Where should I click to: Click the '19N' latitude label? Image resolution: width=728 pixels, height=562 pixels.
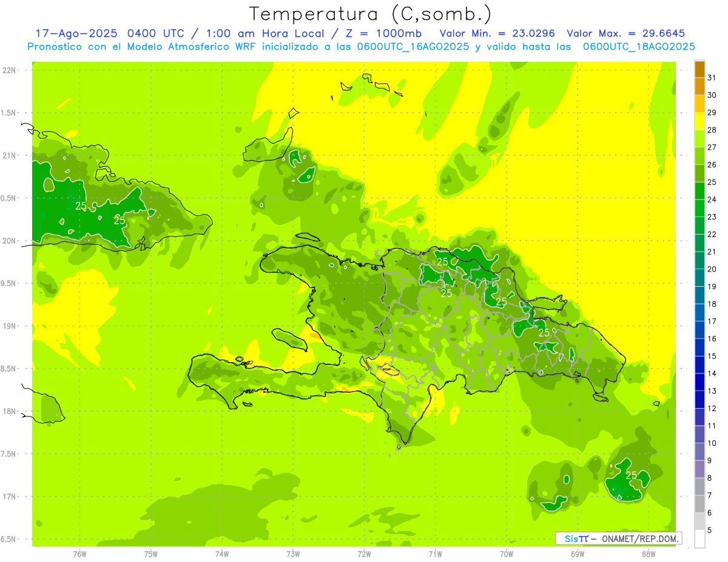[10, 326]
